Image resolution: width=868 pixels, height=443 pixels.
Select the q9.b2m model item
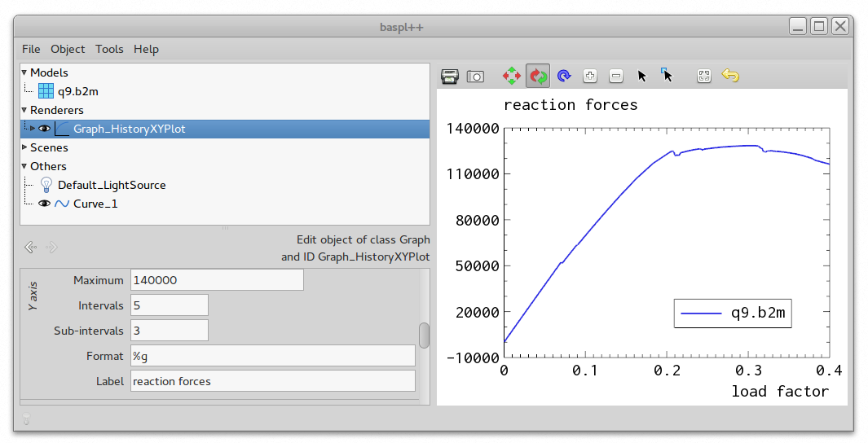(x=77, y=91)
